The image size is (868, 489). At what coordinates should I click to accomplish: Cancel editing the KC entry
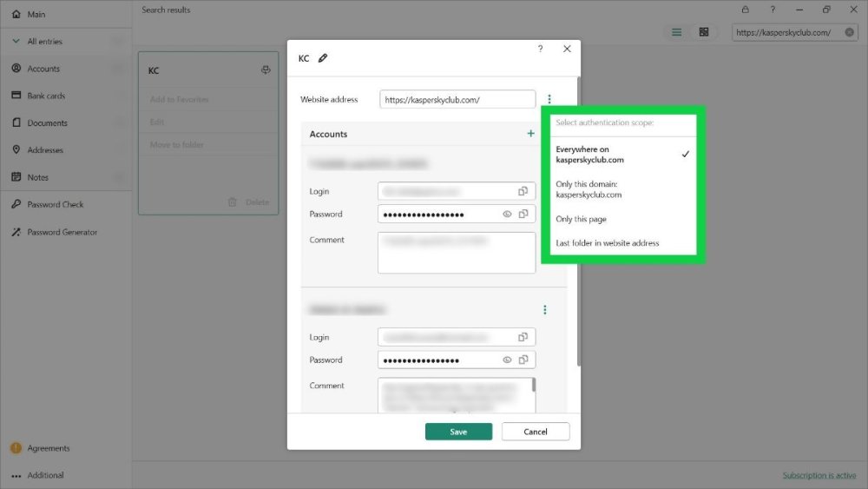[x=536, y=432]
